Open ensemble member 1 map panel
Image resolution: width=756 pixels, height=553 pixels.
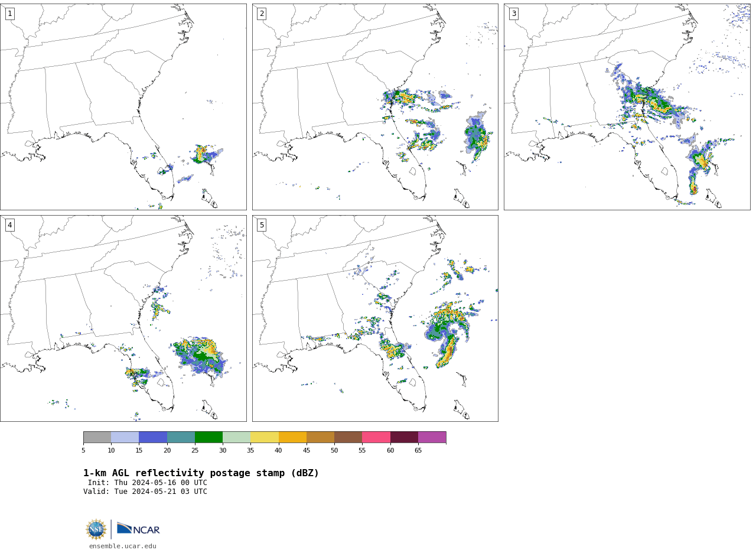123,107
